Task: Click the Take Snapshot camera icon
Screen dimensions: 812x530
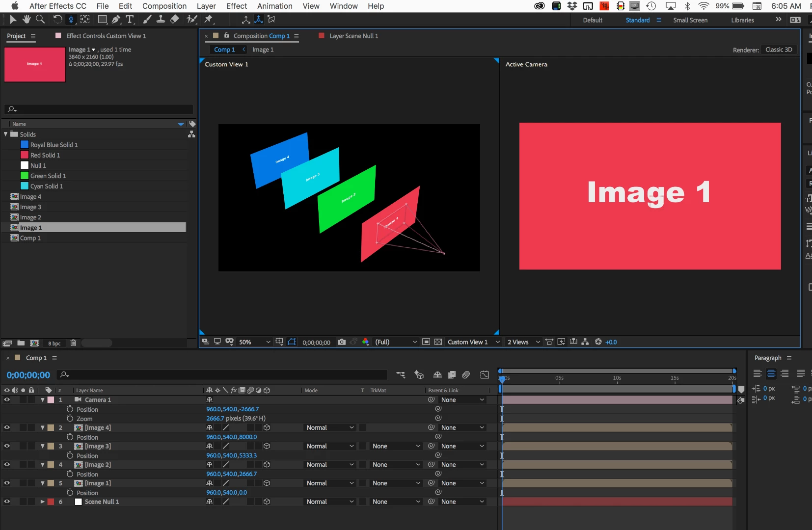Action: (342, 342)
